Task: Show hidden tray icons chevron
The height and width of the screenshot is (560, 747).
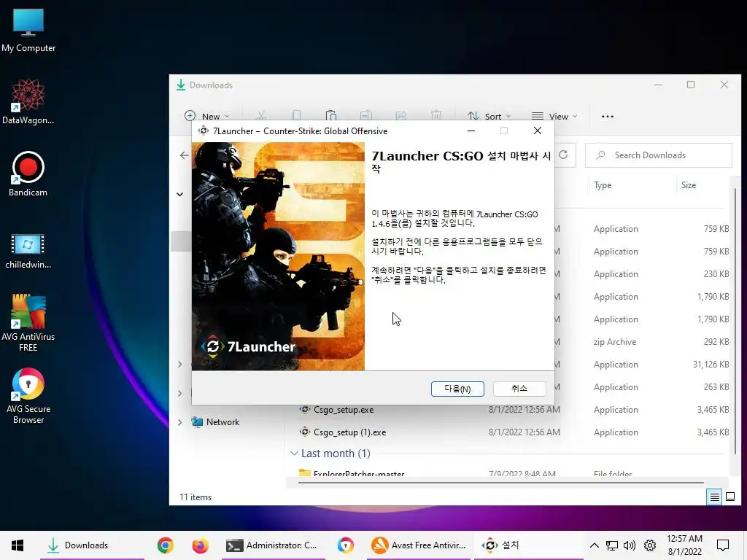Action: click(594, 545)
